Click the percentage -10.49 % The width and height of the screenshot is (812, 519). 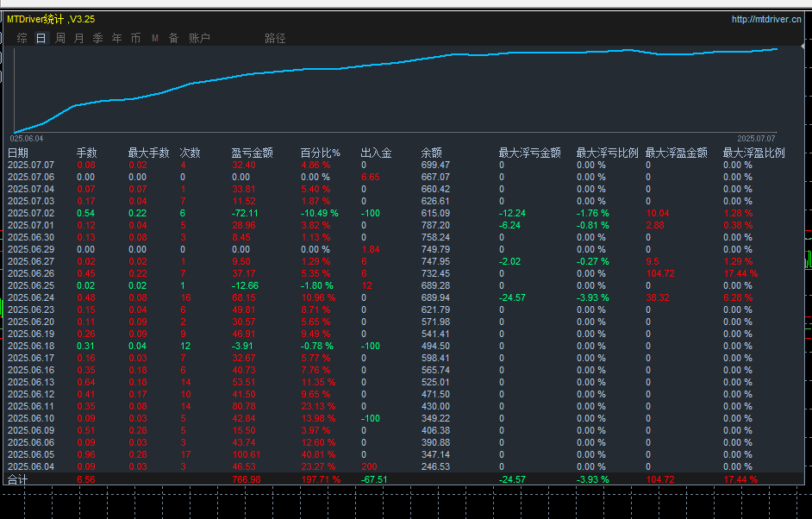point(320,213)
